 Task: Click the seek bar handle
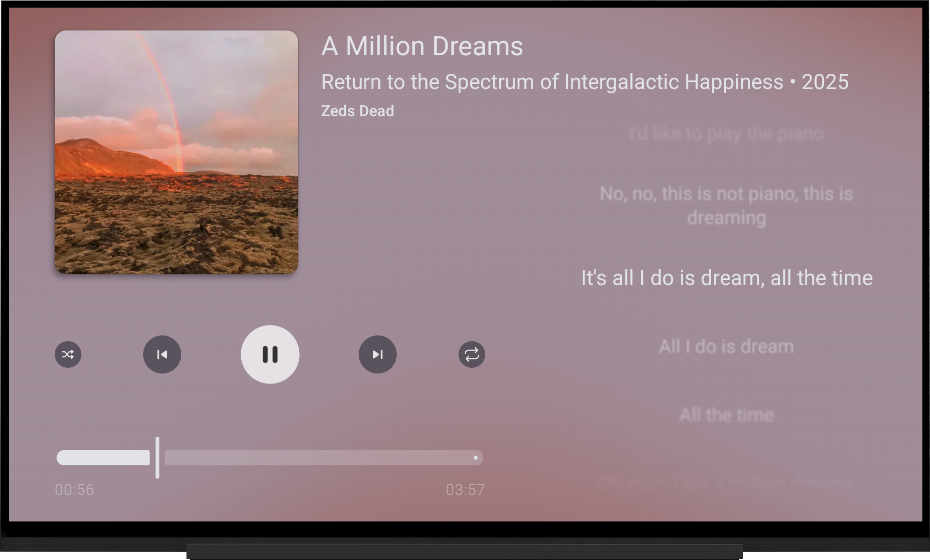(157, 458)
